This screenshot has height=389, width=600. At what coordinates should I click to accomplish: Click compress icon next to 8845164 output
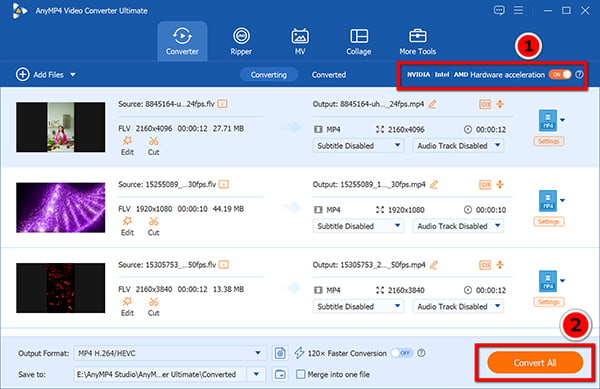500,104
